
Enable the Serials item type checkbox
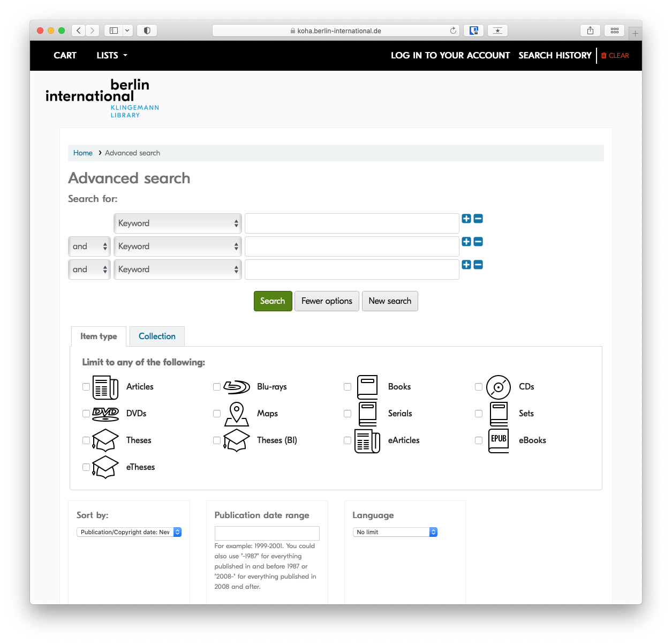[348, 414]
